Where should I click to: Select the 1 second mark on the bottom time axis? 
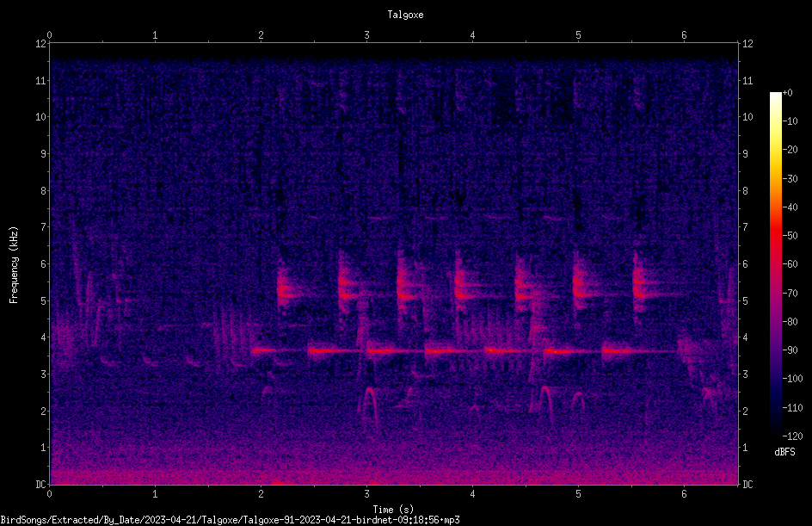(155, 494)
